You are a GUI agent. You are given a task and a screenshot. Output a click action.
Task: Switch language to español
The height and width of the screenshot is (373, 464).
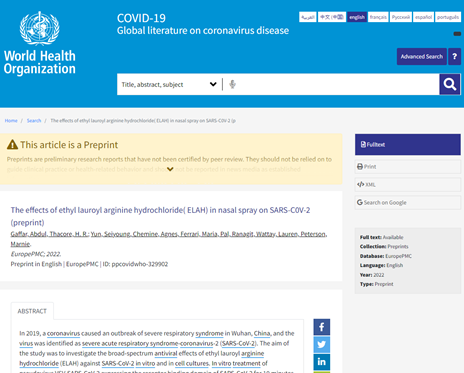click(424, 17)
